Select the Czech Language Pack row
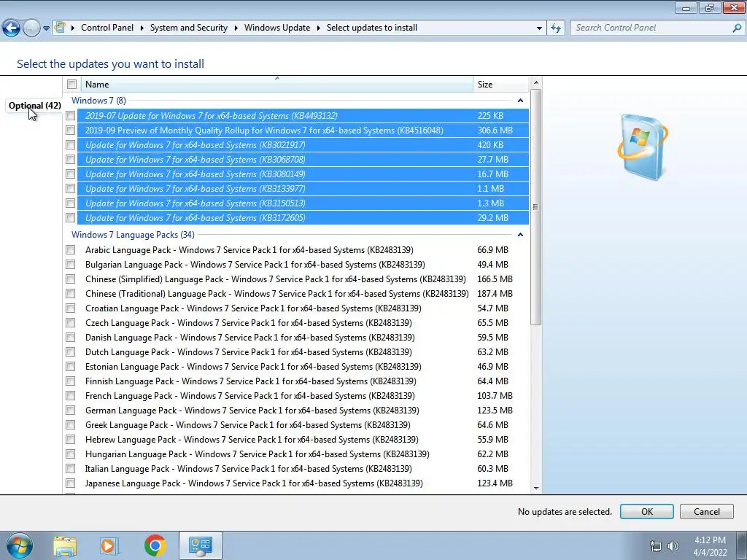The image size is (747, 560). coord(303,323)
